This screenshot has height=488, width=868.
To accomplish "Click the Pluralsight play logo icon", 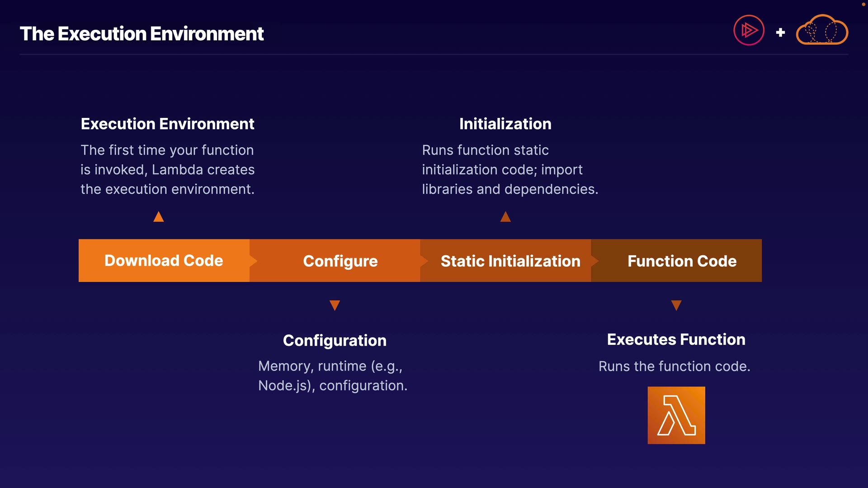I will click(749, 31).
